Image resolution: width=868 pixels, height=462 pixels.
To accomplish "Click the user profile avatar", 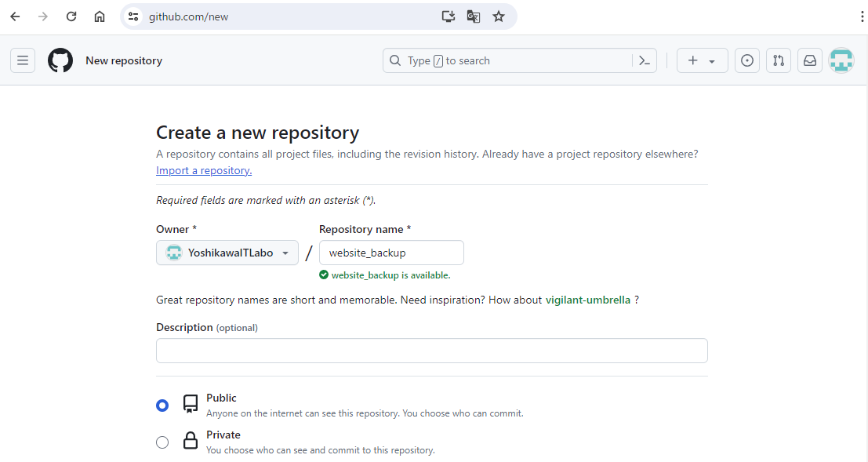I will (841, 60).
